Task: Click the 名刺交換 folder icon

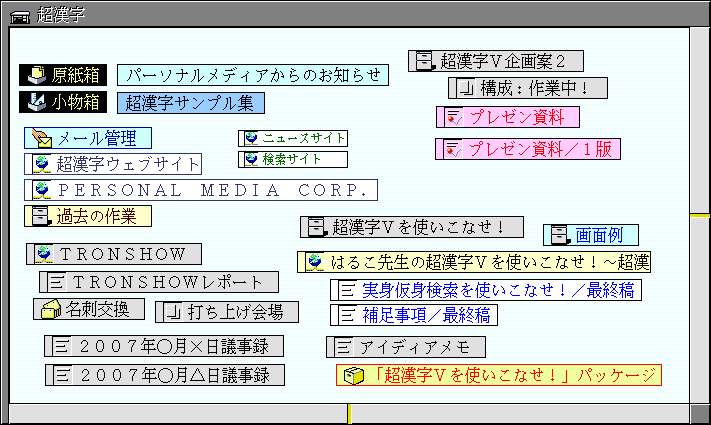Action: (x=50, y=310)
